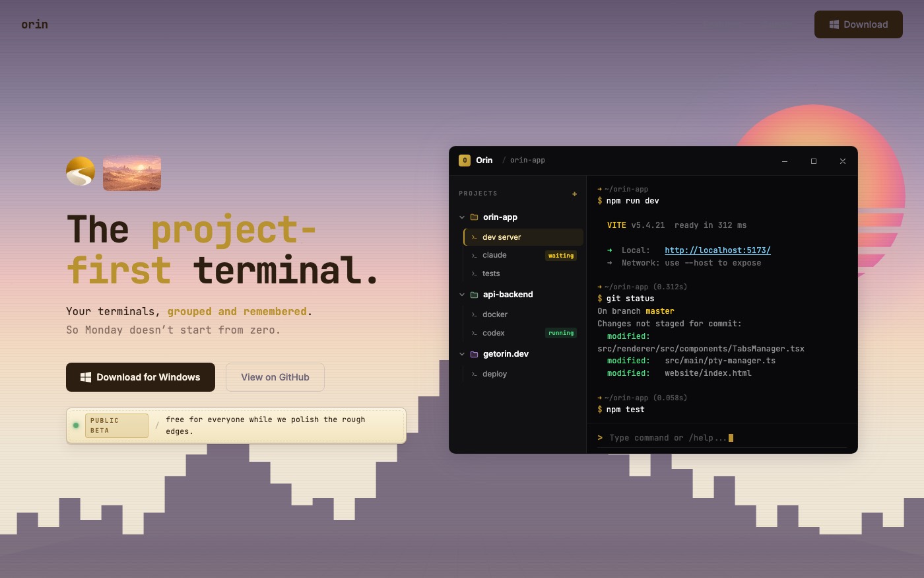This screenshot has width=924, height=578.
Task: Click the master branch name in git output
Action: pyautogui.click(x=660, y=311)
